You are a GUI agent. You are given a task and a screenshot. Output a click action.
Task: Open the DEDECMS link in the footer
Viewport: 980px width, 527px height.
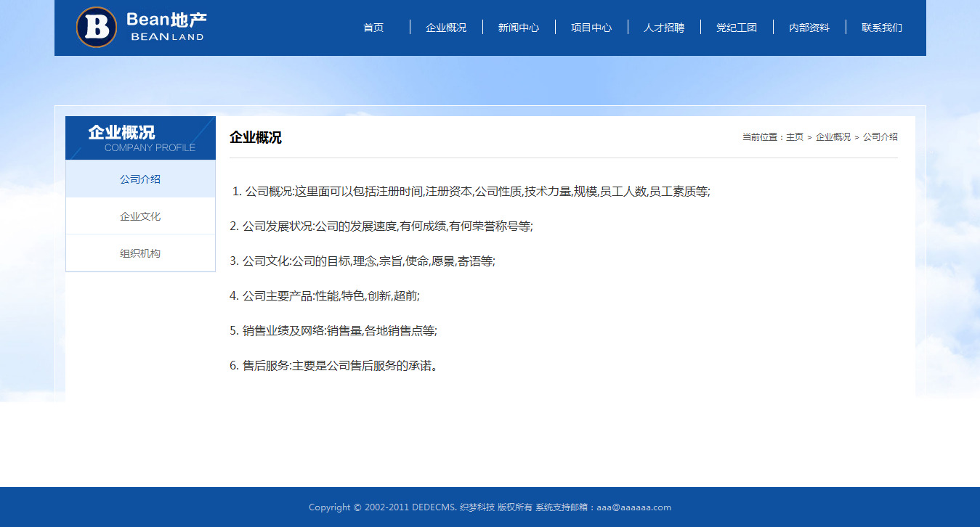click(433, 507)
